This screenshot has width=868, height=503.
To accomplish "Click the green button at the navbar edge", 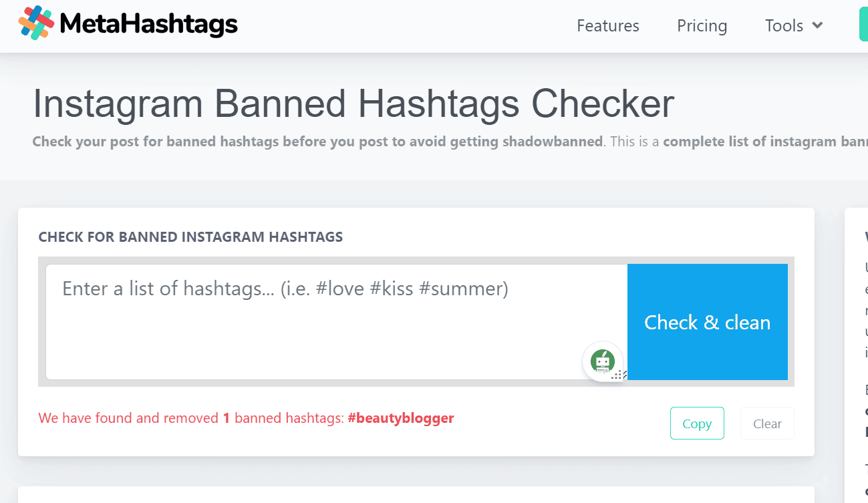I will tap(863, 25).
